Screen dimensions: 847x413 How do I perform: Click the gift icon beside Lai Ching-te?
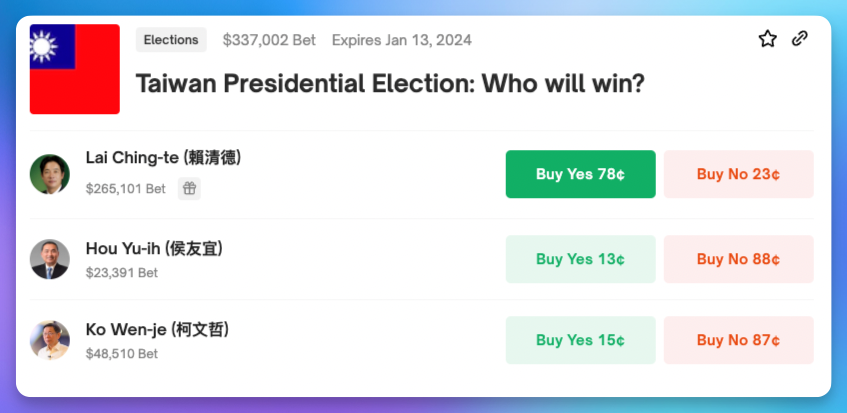(189, 188)
